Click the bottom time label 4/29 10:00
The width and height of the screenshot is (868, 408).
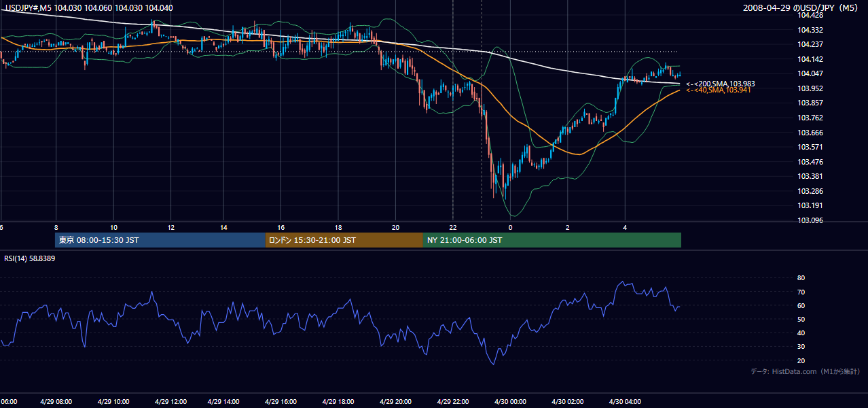pos(113,402)
